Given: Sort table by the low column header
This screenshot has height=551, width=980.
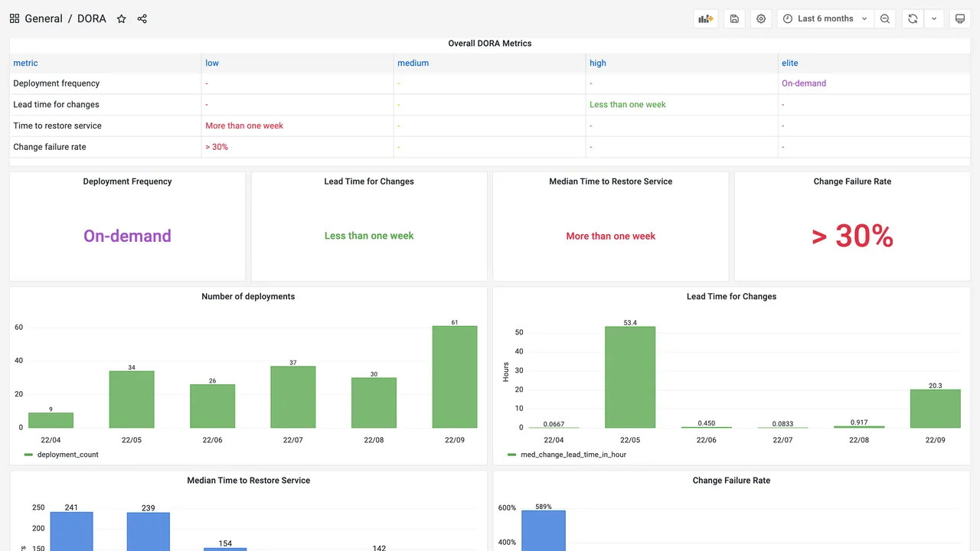Looking at the screenshot, I should coord(212,63).
